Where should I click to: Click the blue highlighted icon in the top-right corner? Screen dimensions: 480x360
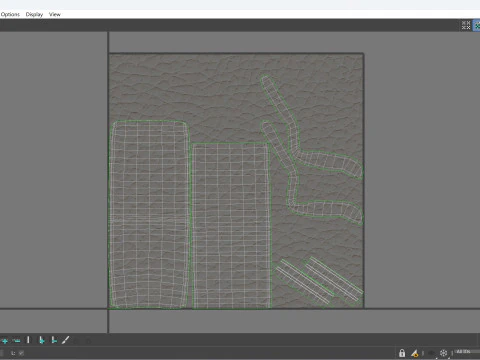tap(477, 25)
